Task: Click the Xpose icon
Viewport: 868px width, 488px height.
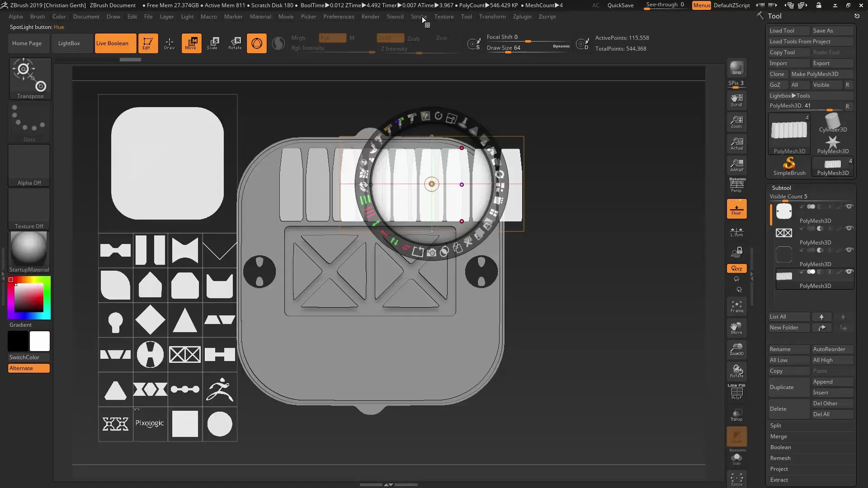Action: click(x=736, y=479)
